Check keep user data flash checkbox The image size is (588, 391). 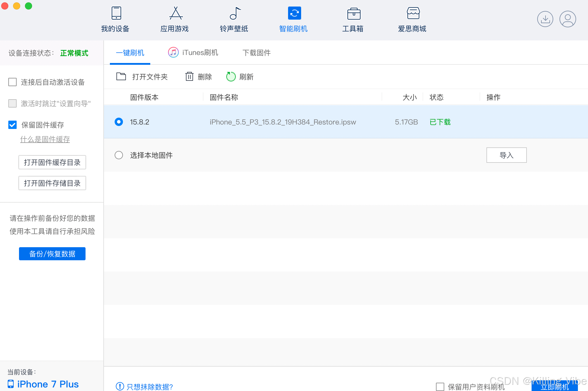tap(440, 387)
